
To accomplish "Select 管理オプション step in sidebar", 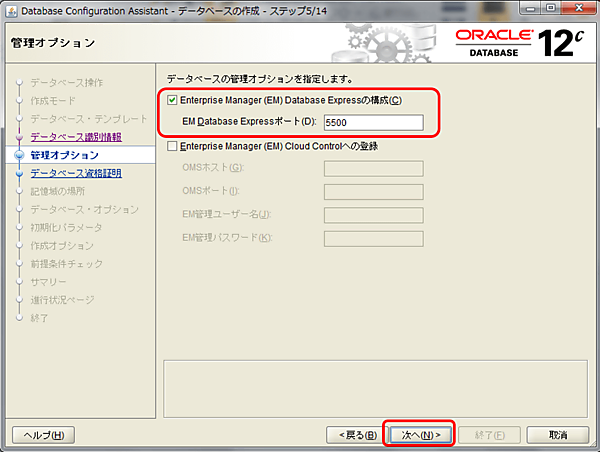I will 65,155.
